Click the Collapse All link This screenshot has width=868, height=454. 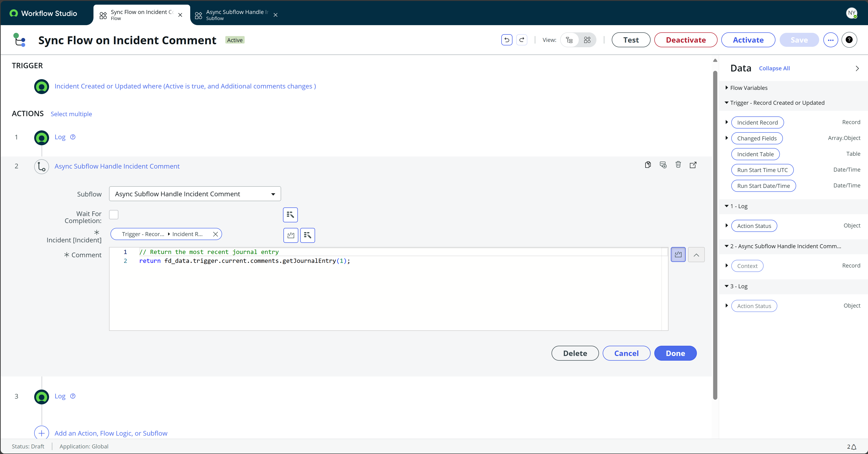point(774,68)
